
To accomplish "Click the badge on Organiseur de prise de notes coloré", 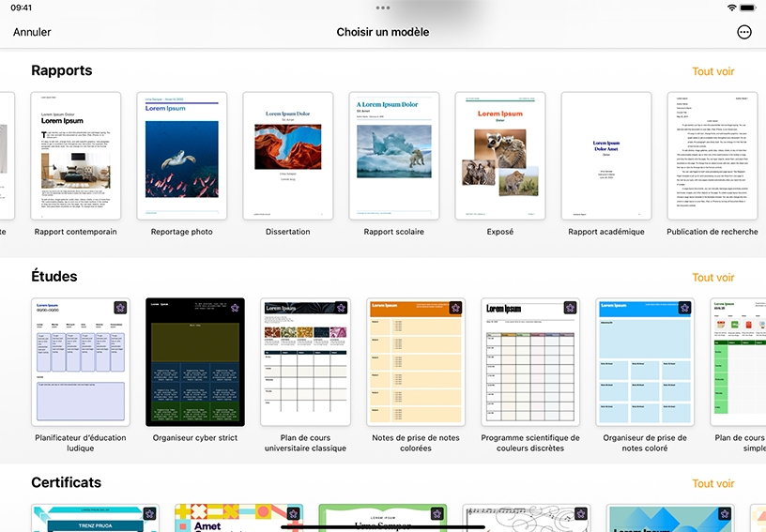I will click(684, 308).
